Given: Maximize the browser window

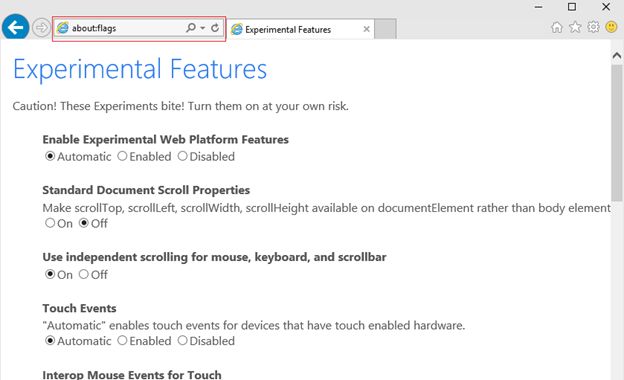Looking at the screenshot, I should pos(572,7).
